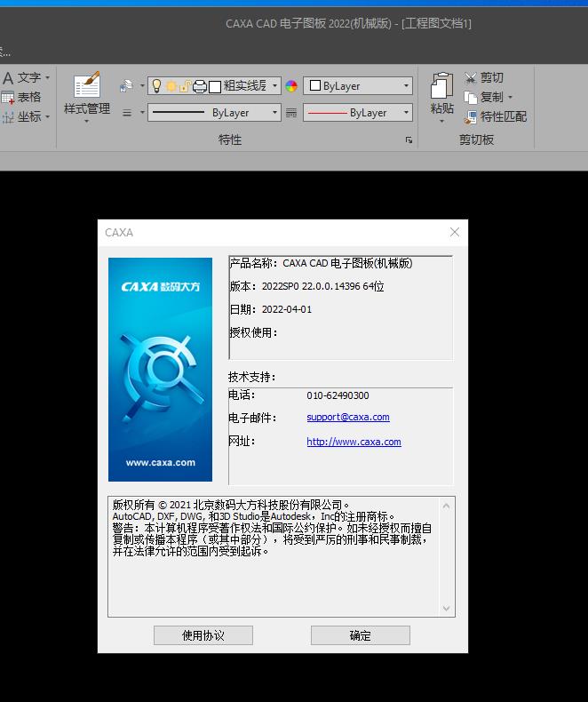This screenshot has width=588, height=702.
Task: Click the white layer color square
Action: [x=215, y=86]
